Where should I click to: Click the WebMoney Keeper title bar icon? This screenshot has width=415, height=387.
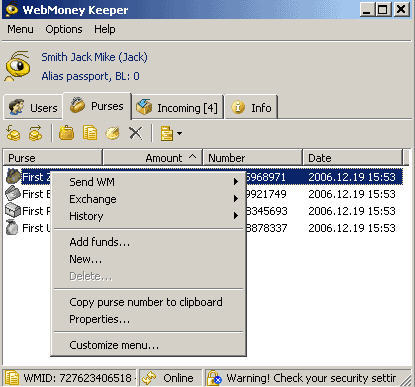(11, 10)
